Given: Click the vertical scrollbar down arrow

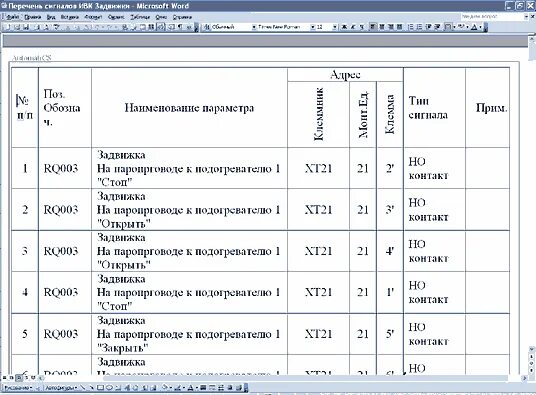Looking at the screenshot, I should point(532,349).
